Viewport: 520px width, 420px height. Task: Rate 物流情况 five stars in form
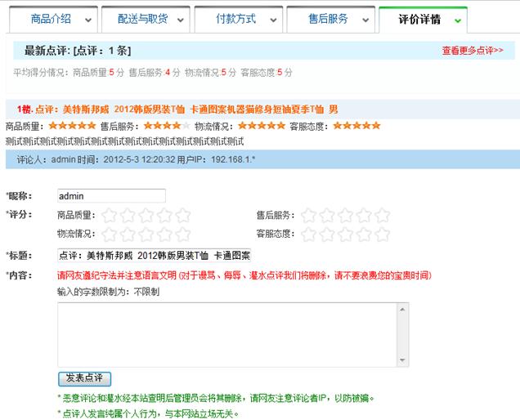click(x=183, y=235)
